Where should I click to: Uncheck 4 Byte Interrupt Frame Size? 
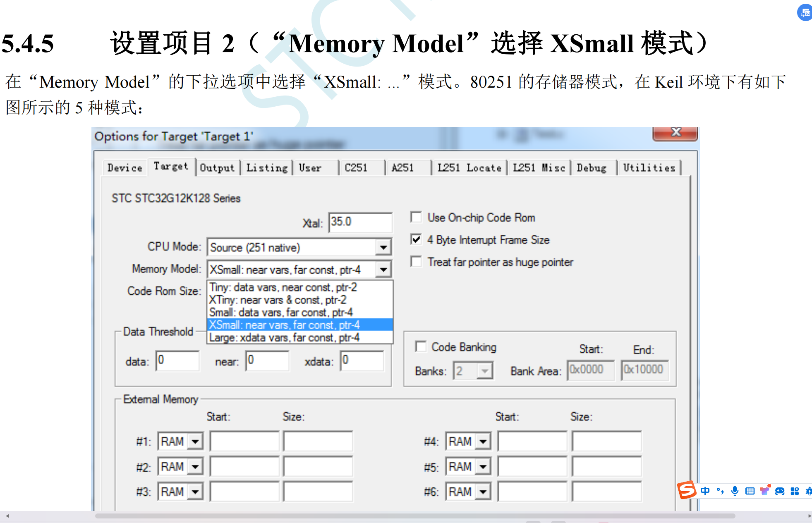point(416,239)
